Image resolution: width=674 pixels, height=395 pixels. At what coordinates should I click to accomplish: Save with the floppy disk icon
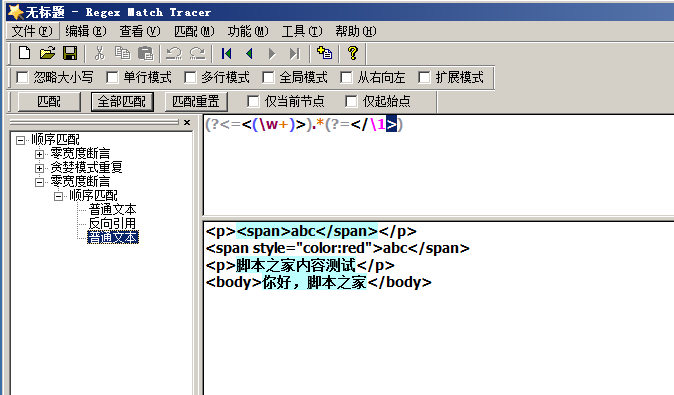(x=70, y=53)
